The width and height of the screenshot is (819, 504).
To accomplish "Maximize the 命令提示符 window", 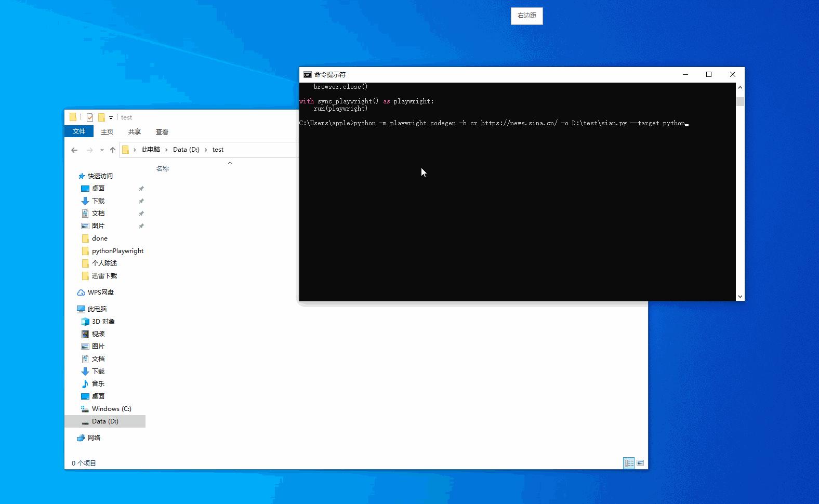I will pyautogui.click(x=709, y=75).
